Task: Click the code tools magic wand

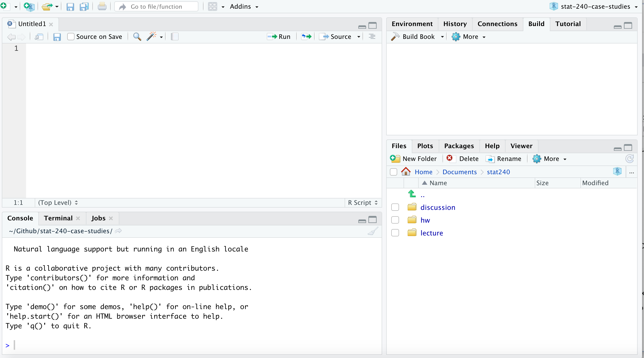Action: [152, 37]
